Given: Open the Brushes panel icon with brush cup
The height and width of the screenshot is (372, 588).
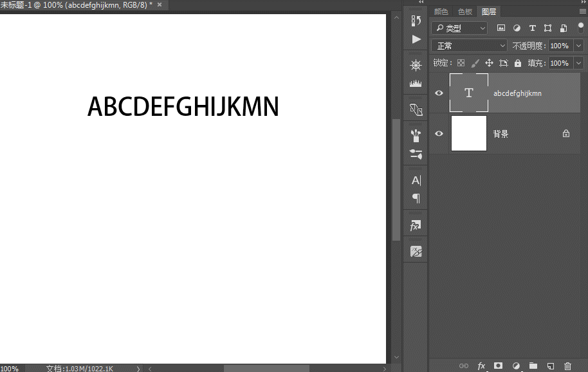Looking at the screenshot, I should pyautogui.click(x=416, y=136).
